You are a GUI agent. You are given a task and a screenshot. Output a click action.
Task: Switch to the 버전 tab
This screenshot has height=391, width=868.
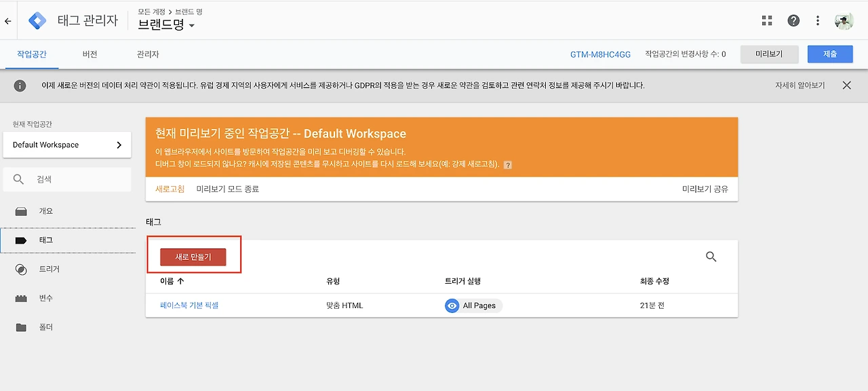(x=90, y=54)
